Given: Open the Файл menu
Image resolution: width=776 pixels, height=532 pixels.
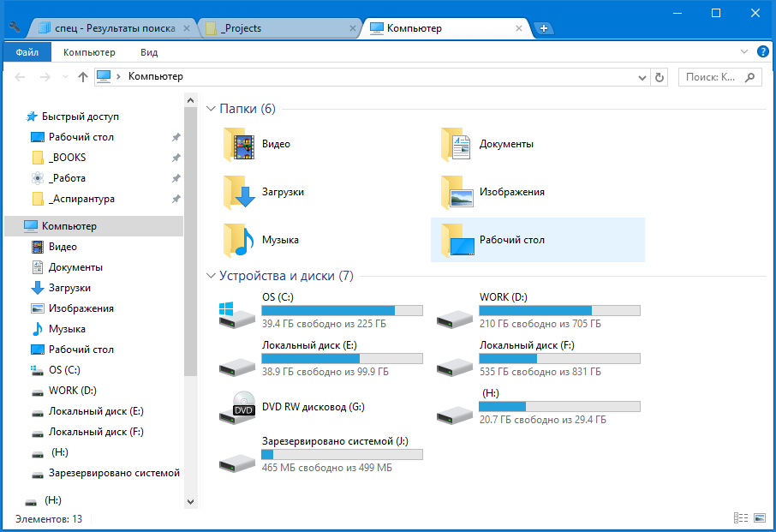Looking at the screenshot, I should [x=27, y=52].
